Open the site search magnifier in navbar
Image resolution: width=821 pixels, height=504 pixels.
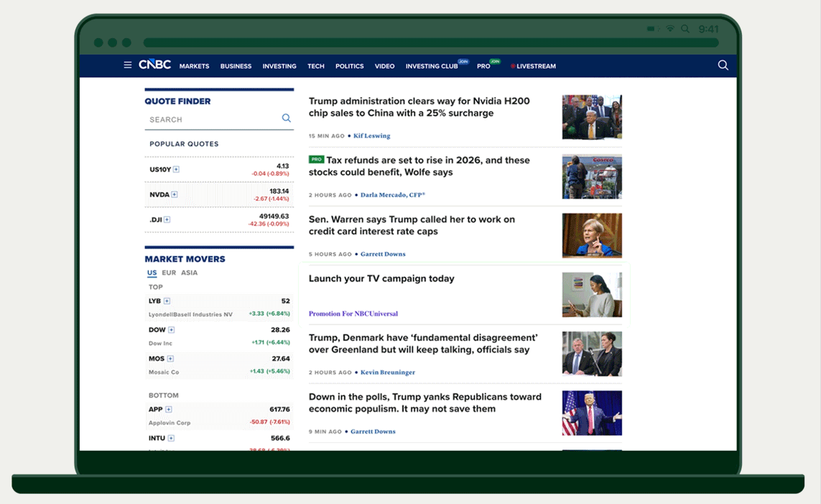(723, 65)
